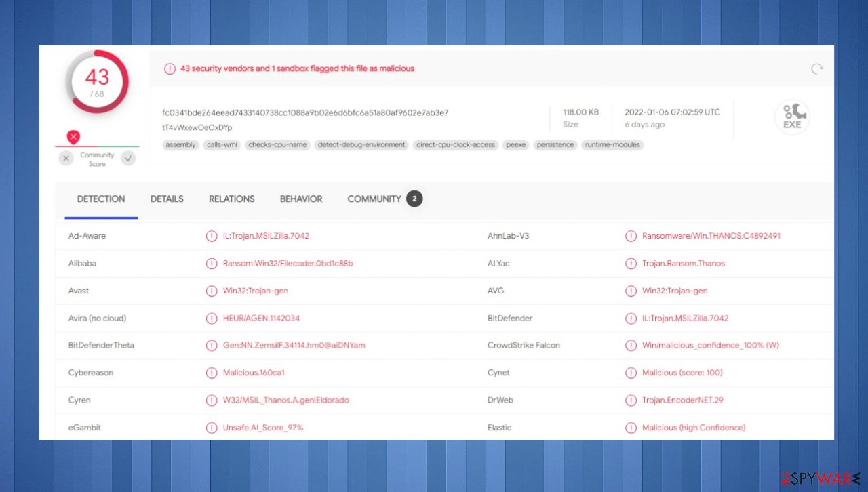Click the 118.00 KB size value
Screen dimensions: 868x492
(581, 112)
